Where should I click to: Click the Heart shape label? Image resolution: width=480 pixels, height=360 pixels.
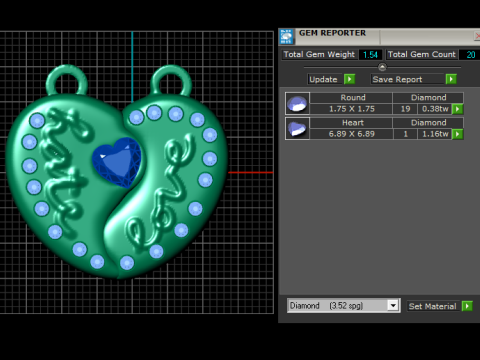351,123
